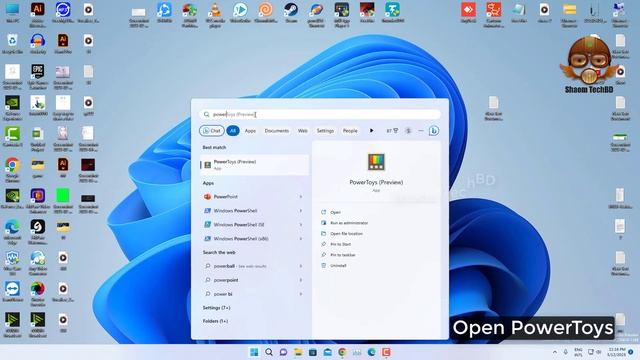Switch to the Documents search filter
This screenshot has width=640, height=360.
click(276, 131)
